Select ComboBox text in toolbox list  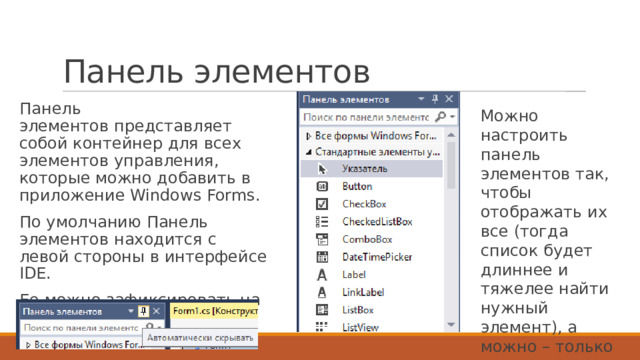pyautogui.click(x=367, y=239)
